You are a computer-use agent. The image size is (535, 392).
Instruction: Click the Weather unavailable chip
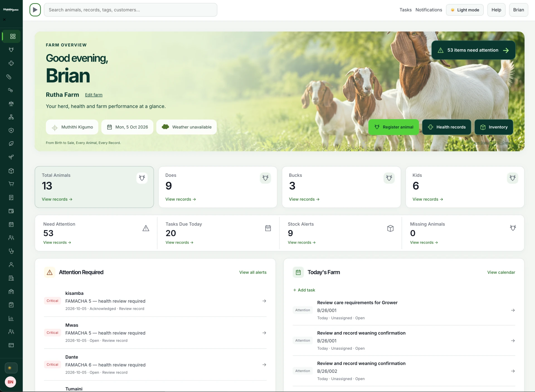pos(186,127)
